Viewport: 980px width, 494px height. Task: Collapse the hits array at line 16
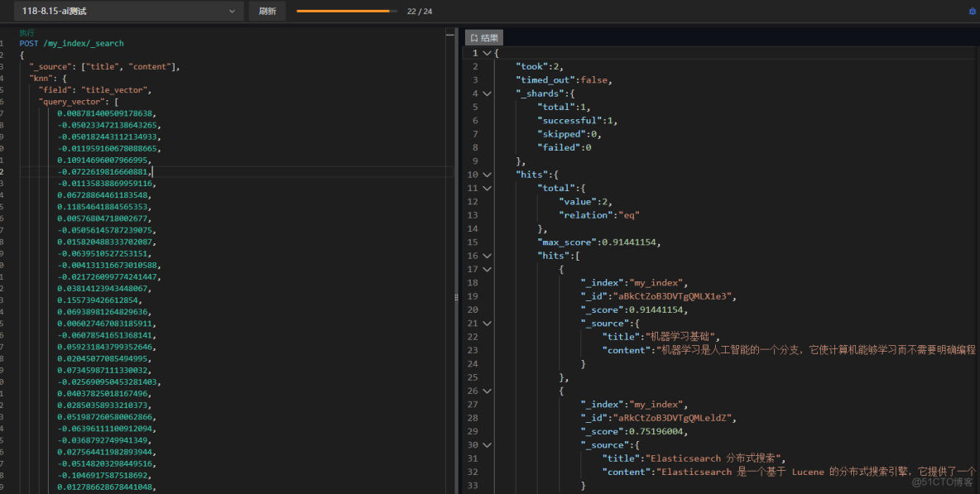[487, 255]
